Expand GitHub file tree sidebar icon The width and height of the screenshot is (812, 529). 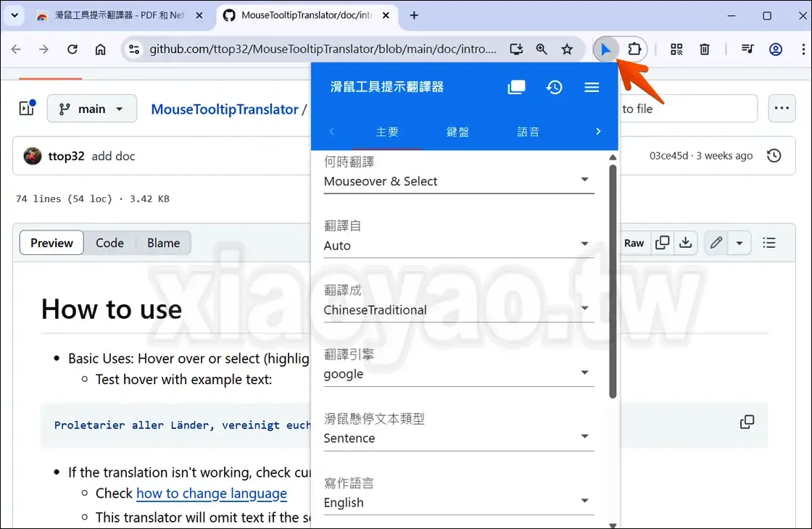[x=27, y=108]
